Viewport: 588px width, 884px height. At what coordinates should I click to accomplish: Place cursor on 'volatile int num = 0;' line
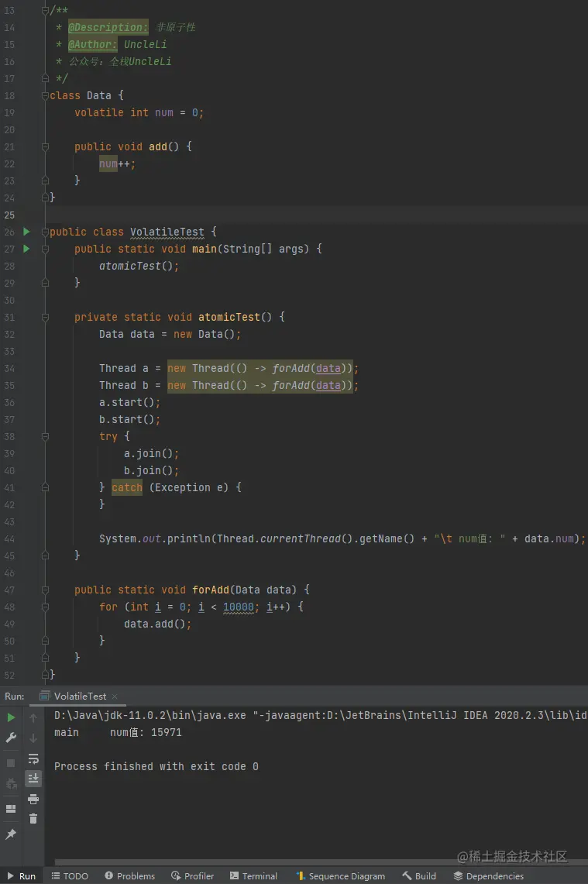point(139,112)
